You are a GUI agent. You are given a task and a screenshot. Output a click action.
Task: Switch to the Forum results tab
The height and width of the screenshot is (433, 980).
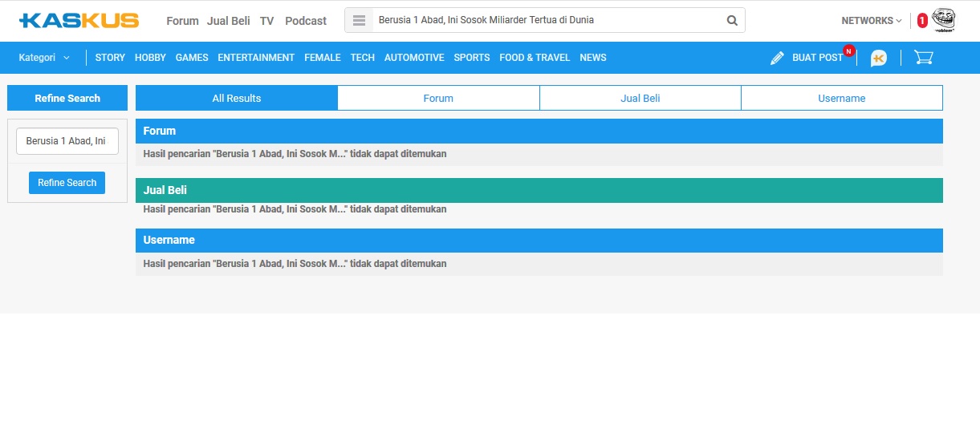438,98
